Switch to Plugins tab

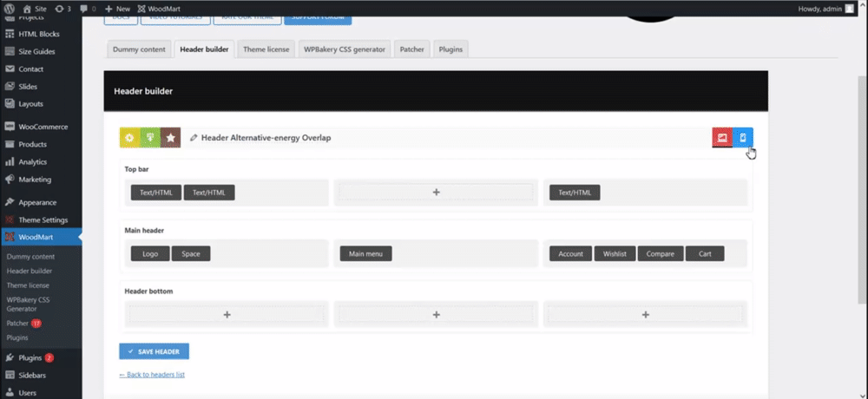[x=450, y=49]
